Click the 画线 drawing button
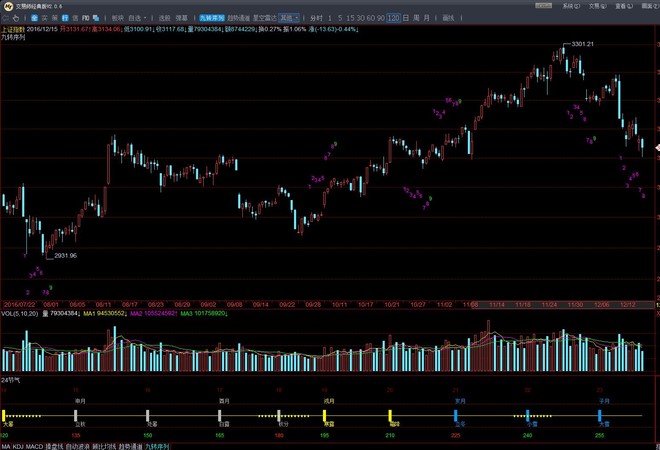 (x=448, y=18)
